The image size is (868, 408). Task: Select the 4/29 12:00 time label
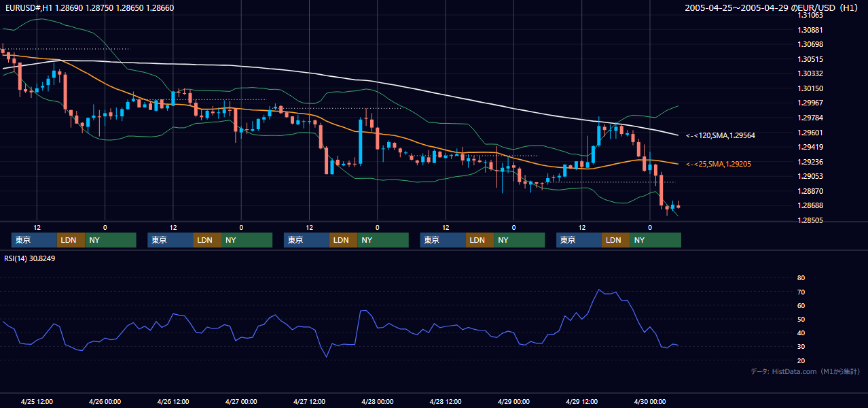(582, 401)
